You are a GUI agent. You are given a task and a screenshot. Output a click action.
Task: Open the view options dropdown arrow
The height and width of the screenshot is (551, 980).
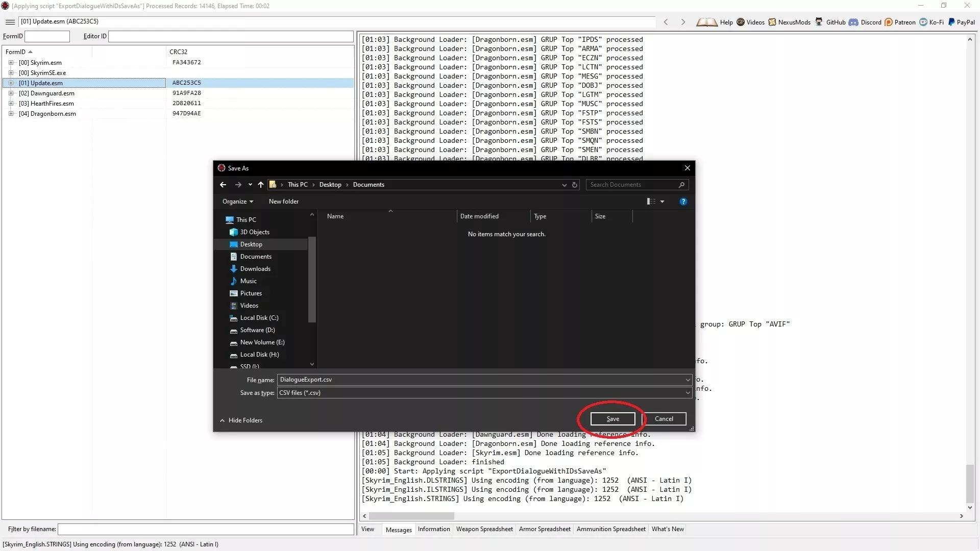point(663,202)
